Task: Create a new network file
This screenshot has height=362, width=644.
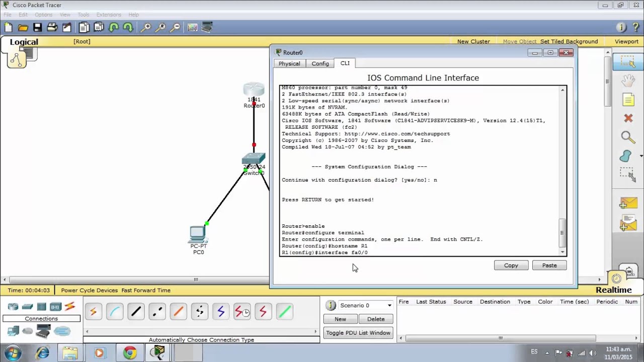Action: click(9, 28)
